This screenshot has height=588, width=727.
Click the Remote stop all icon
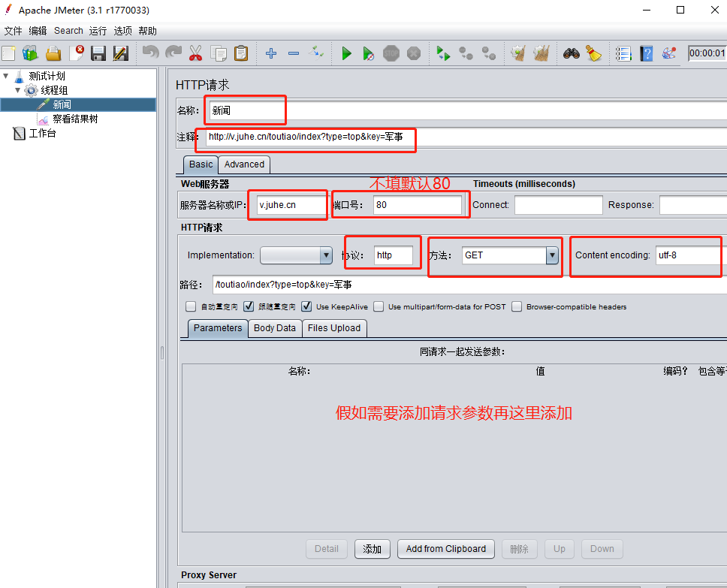pos(466,53)
